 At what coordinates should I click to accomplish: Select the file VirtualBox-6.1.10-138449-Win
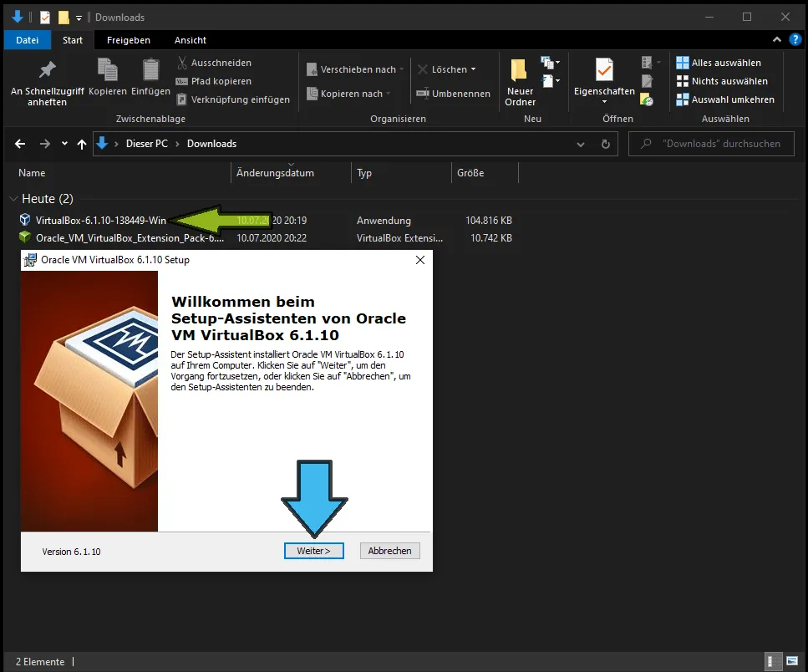[100, 220]
